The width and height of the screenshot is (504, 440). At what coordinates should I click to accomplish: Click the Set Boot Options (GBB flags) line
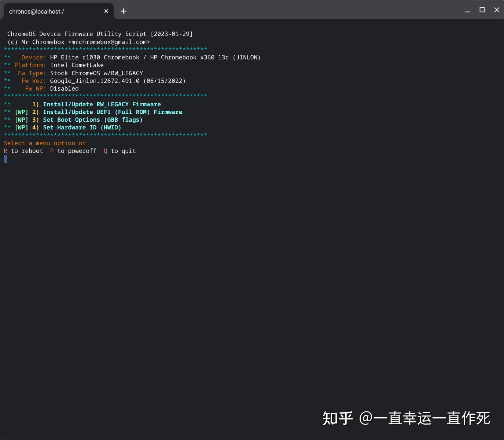click(87, 120)
